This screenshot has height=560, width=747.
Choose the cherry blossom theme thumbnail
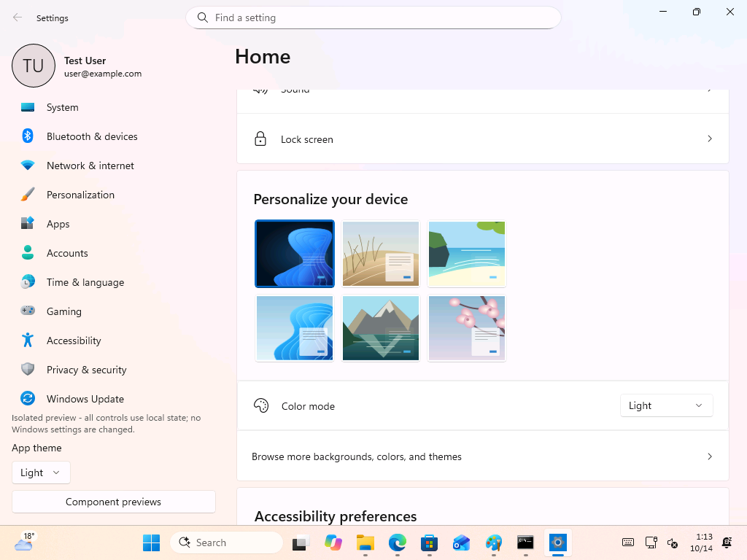tap(467, 328)
